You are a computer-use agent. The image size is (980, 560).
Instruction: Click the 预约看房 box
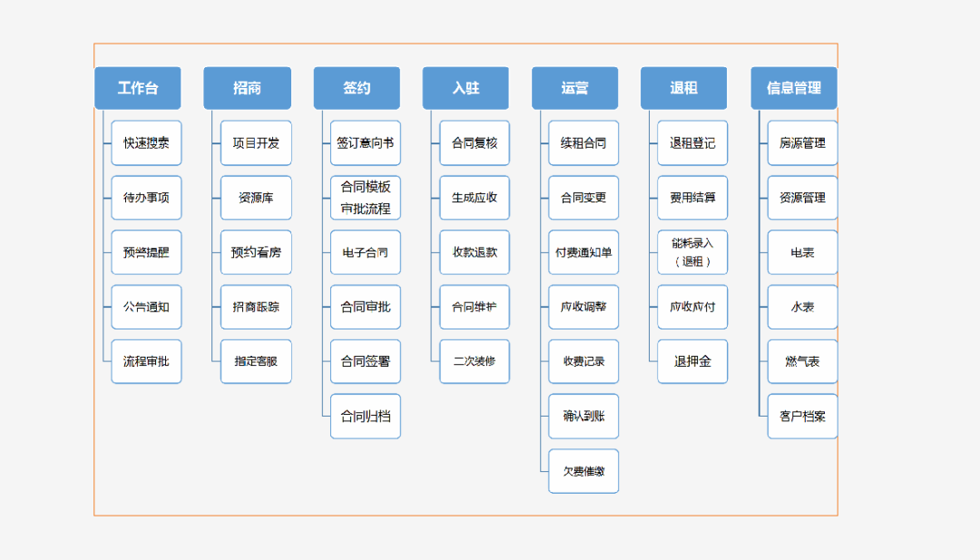pyautogui.click(x=256, y=252)
